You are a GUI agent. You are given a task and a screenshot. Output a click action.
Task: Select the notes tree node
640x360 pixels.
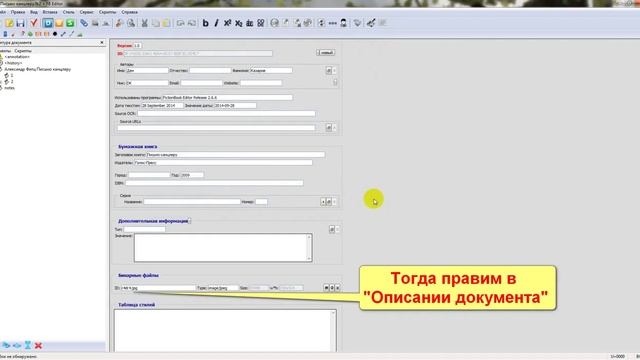(9, 88)
